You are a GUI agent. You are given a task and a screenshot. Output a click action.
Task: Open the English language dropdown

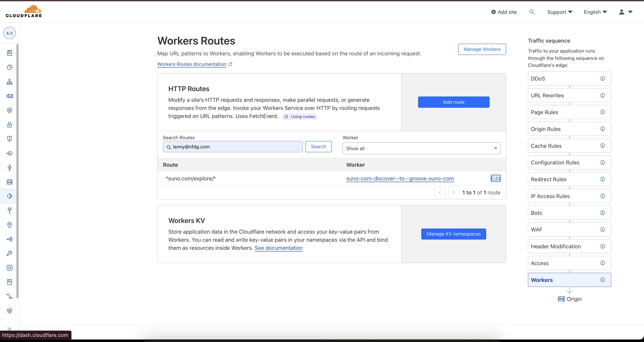click(x=595, y=12)
